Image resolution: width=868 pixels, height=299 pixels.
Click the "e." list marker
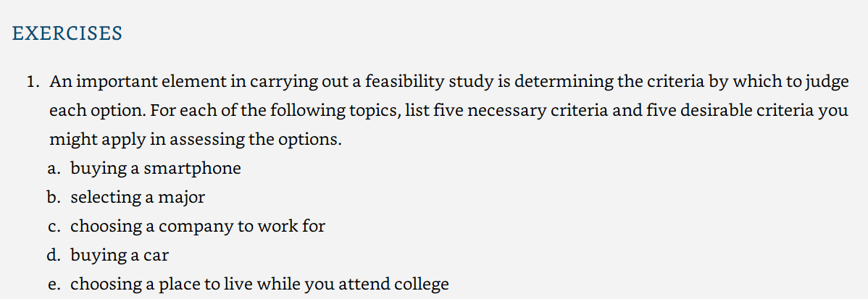tap(54, 285)
